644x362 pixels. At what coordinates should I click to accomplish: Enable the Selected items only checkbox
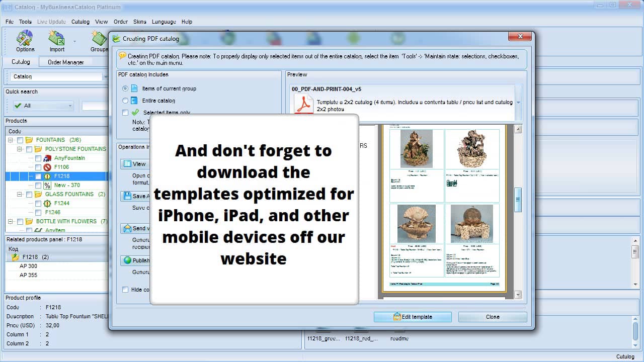tap(125, 113)
